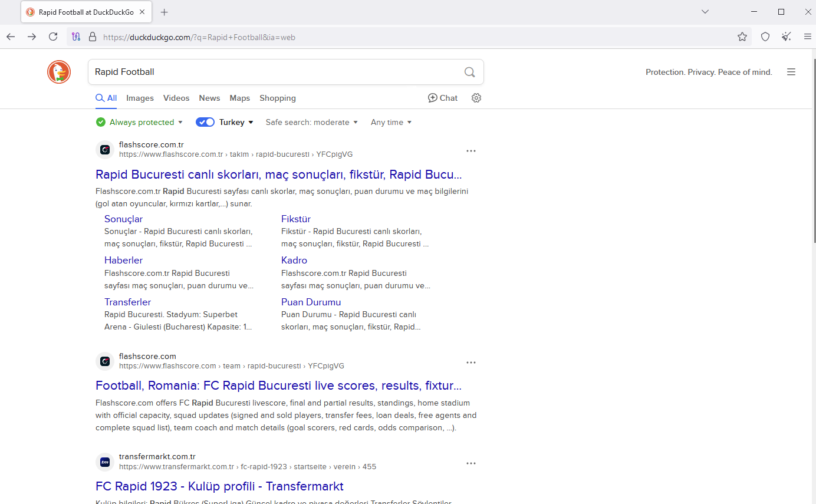Click the browser address bar URL
Screen dimensions: 816x504
[199, 37]
